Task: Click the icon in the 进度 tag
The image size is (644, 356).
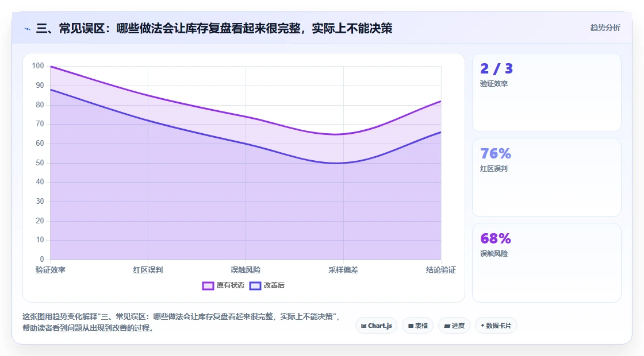Action: tap(447, 326)
